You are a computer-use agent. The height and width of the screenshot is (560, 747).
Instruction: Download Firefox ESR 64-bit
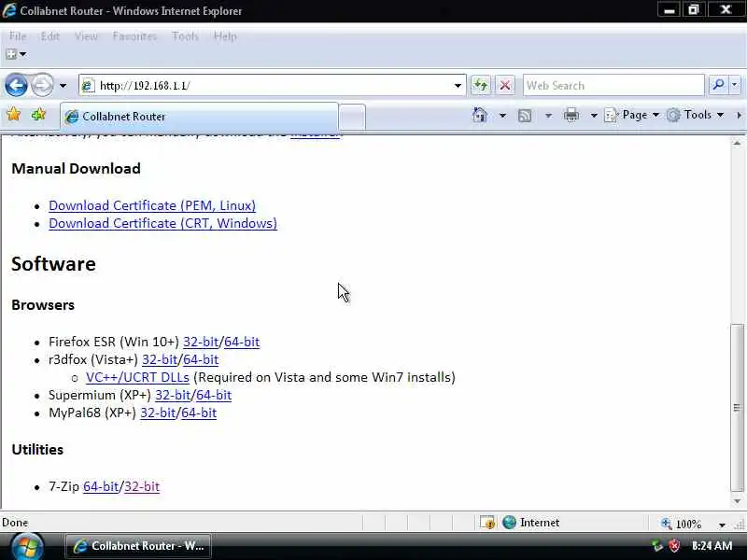242,342
